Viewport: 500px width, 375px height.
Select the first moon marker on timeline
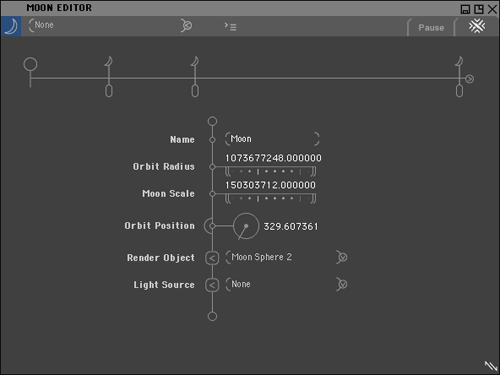[109, 62]
